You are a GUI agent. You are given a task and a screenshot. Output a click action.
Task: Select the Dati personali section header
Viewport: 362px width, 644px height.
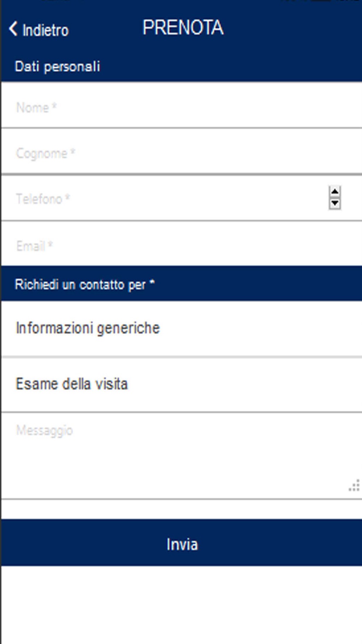[57, 67]
